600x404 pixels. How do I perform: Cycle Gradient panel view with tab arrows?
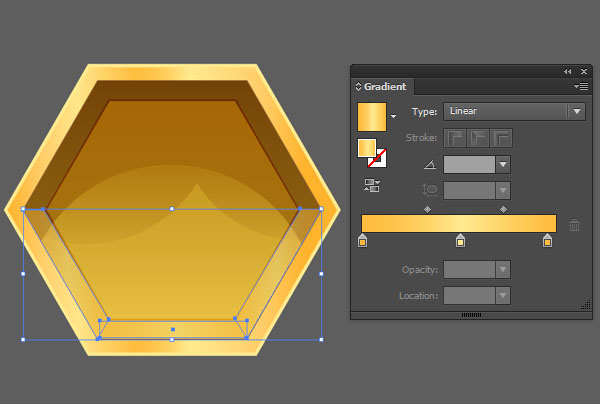coord(358,86)
